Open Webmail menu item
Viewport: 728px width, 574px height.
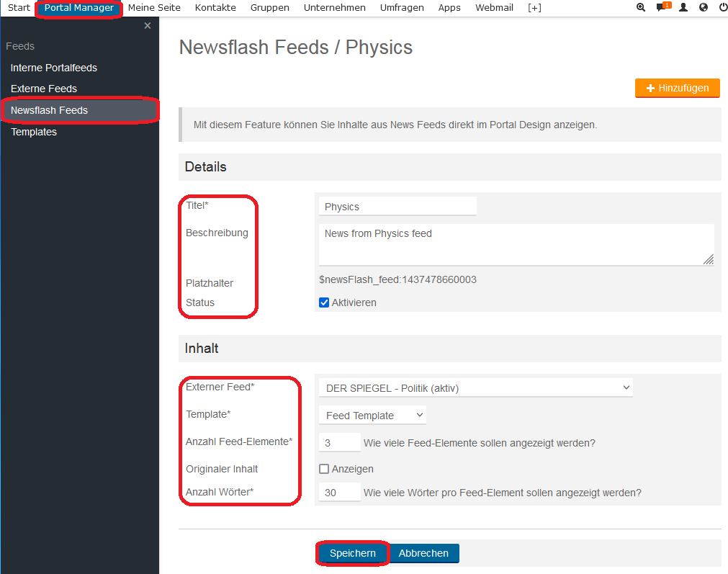point(494,8)
